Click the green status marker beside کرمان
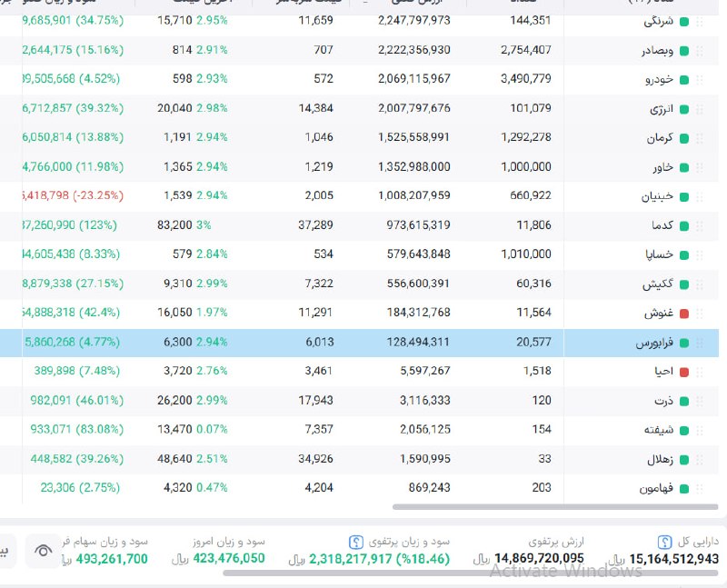This screenshot has height=588, width=727. coord(684,138)
